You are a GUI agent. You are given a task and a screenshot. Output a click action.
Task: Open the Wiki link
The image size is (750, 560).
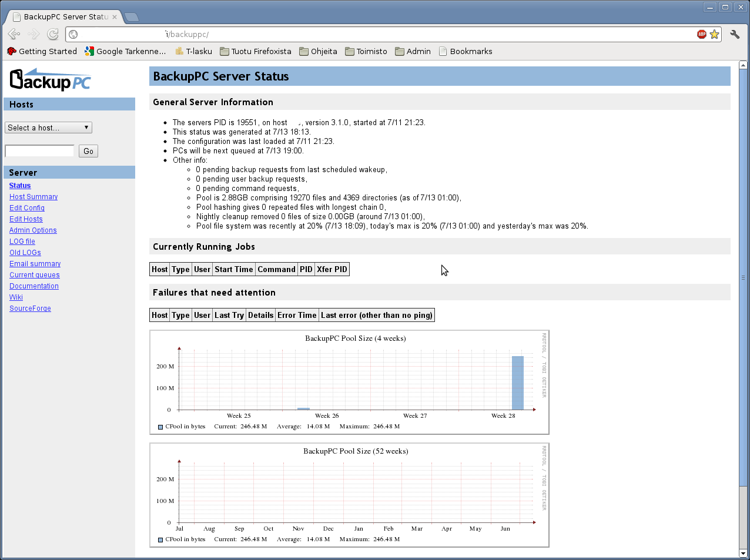[x=16, y=297]
